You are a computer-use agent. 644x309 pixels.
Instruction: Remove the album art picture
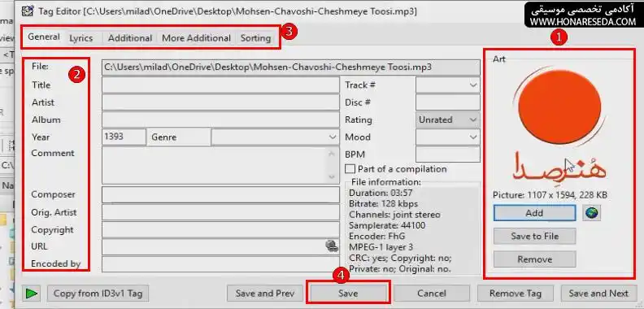point(534,259)
